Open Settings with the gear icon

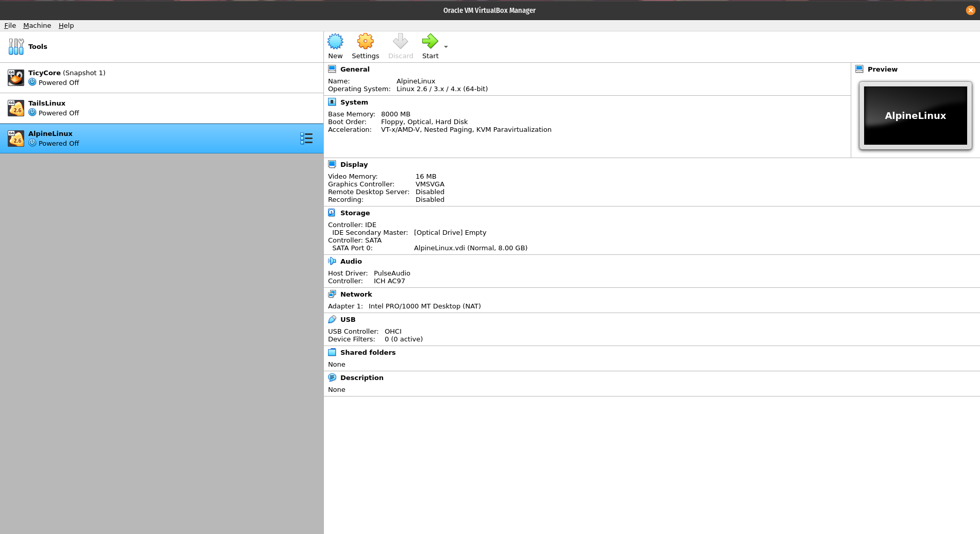[x=365, y=41]
